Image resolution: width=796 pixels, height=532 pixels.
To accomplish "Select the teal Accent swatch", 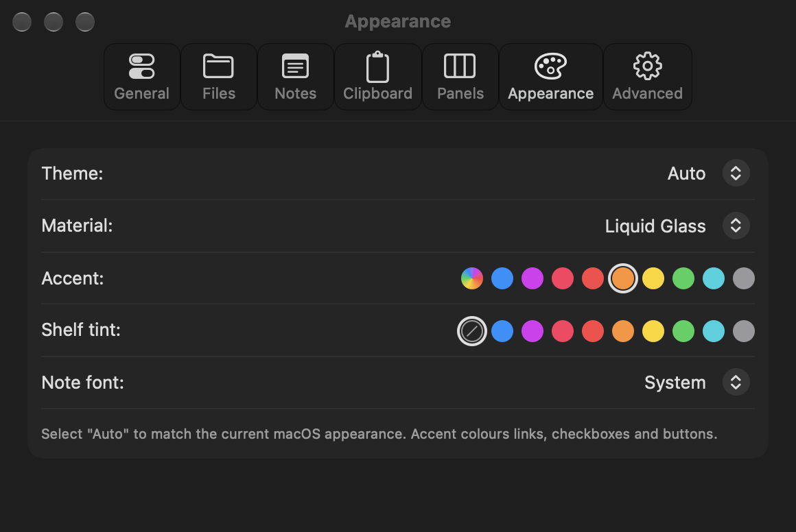I will [x=714, y=278].
